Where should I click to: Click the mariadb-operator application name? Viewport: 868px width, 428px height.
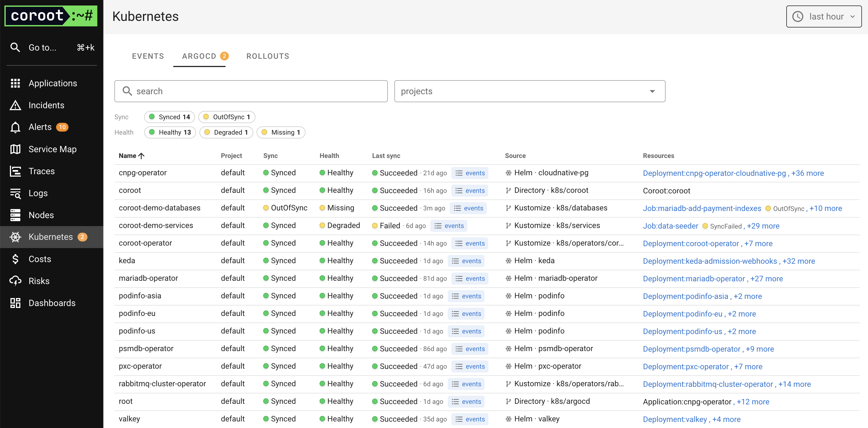pos(148,278)
